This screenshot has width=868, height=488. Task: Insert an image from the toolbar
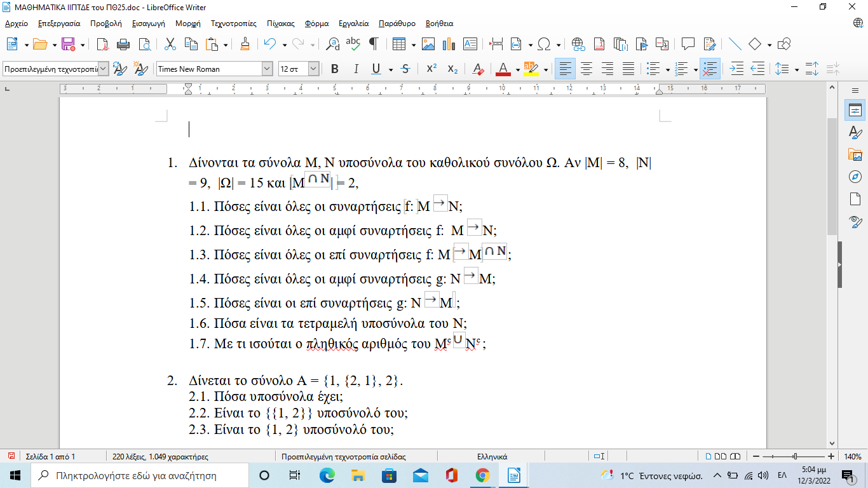428,44
